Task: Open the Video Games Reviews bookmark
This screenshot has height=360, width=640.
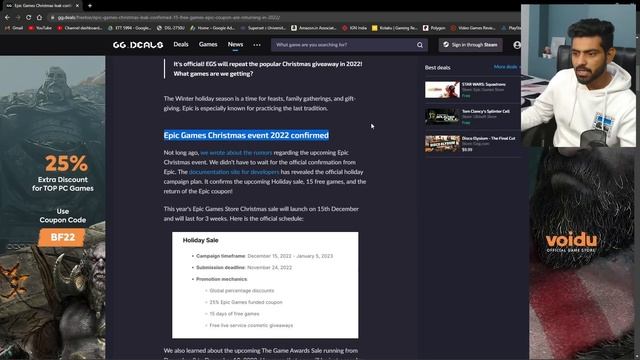Action: pos(473,28)
